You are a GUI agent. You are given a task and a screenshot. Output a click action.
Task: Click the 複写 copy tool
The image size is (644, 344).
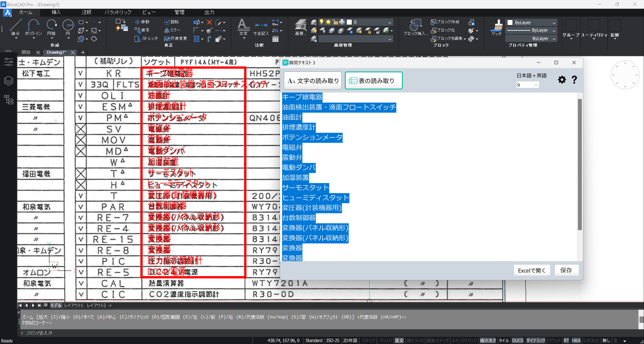[142, 30]
